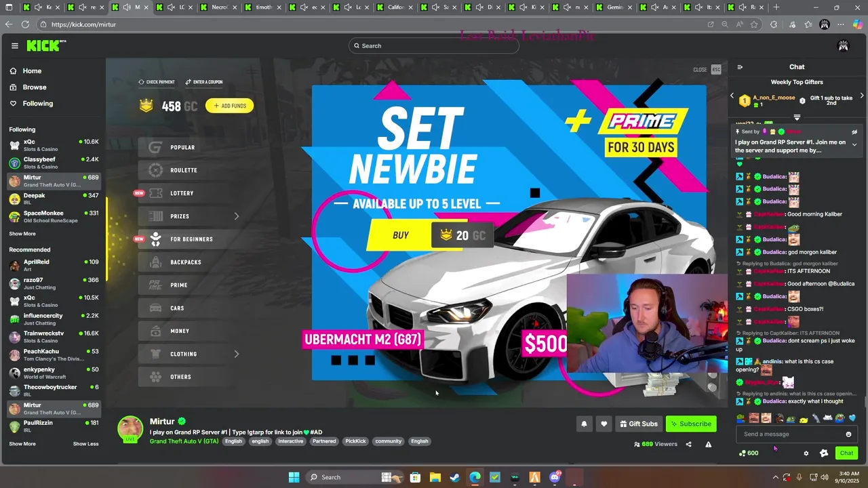Open the emoji picker in the message box
Screen dimensions: 868x488
pos(848,434)
